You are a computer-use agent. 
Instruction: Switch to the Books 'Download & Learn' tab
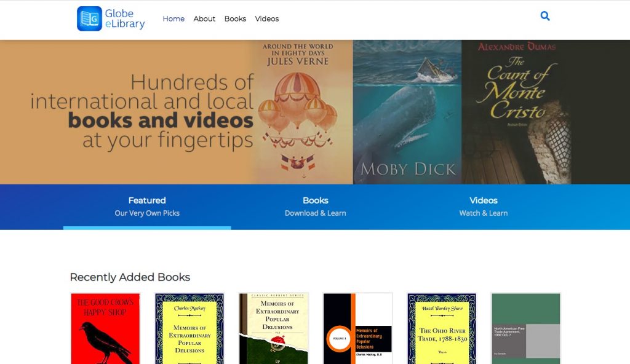316,207
